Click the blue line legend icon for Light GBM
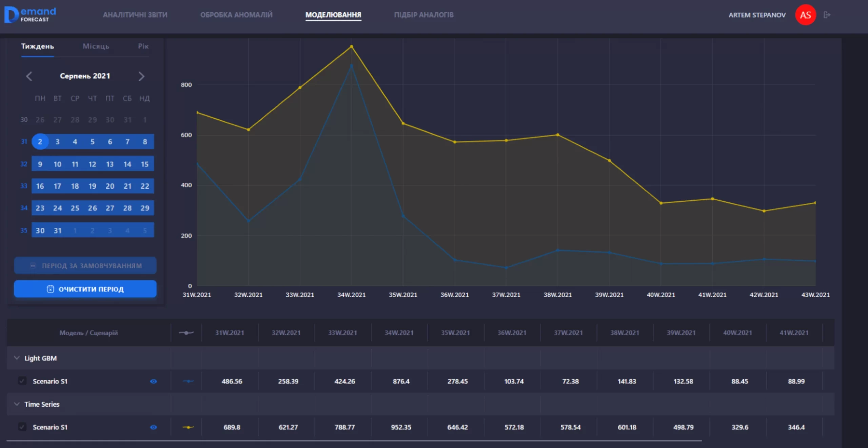 click(188, 381)
